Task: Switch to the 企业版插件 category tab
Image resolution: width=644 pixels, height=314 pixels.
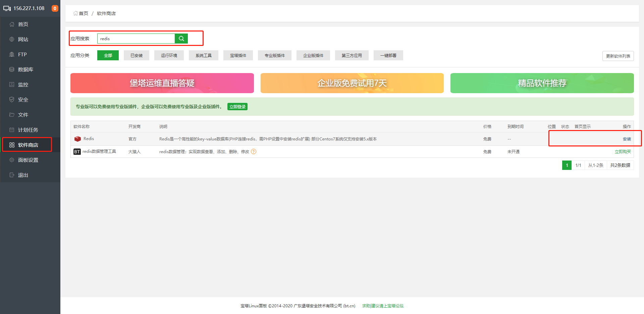Action: point(313,55)
